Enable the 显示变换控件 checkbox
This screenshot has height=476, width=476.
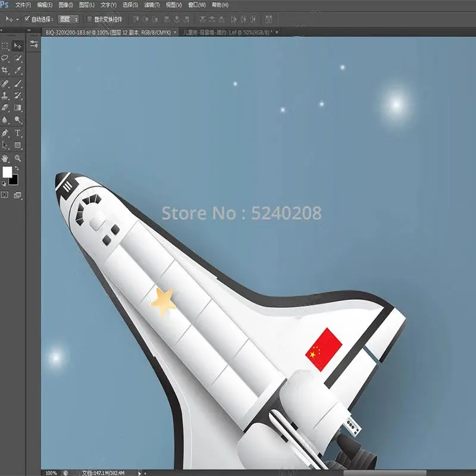(89, 19)
